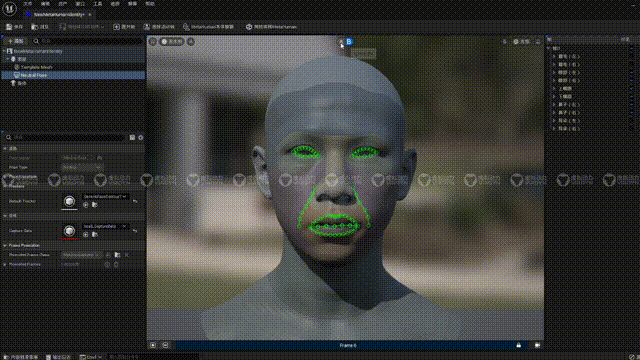Browse to the Promoted Frame Class in the content browser
This screenshot has width=640, height=360.
pyautogui.click(x=117, y=255)
